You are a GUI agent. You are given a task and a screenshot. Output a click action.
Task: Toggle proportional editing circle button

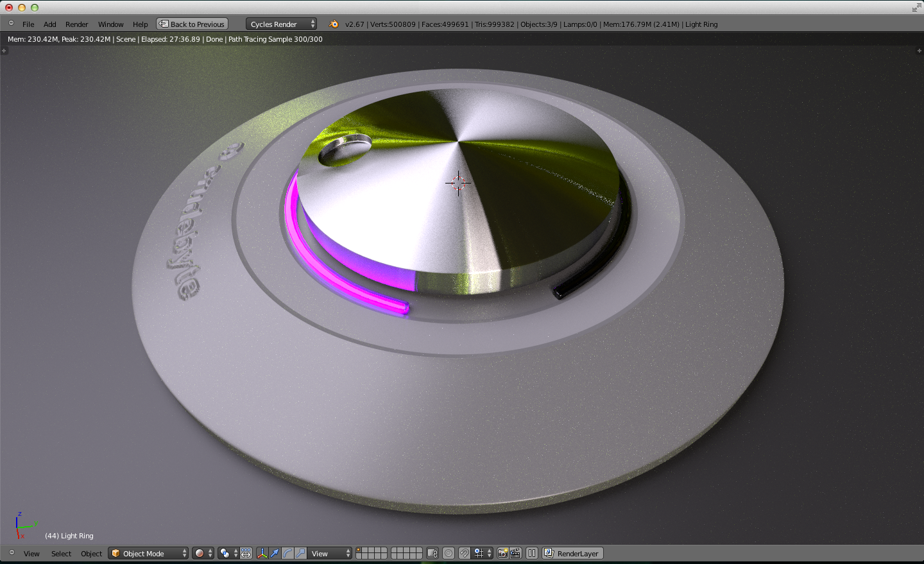[449, 553]
